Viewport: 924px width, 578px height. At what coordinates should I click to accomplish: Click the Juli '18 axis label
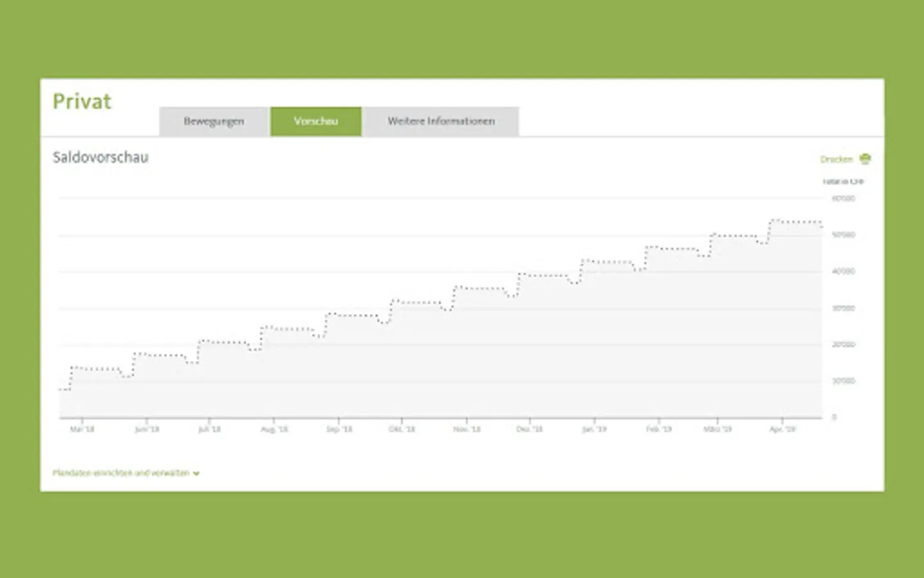coord(209,429)
